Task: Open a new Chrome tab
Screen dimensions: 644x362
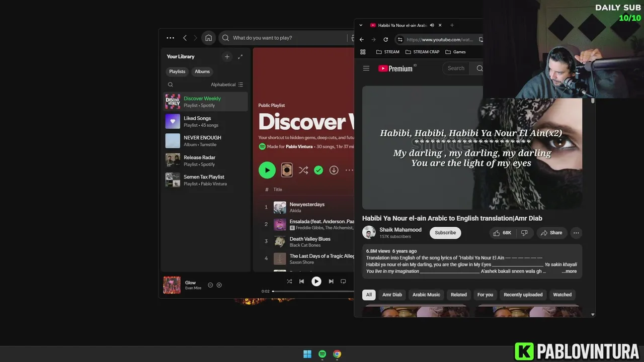Action: tap(452, 25)
